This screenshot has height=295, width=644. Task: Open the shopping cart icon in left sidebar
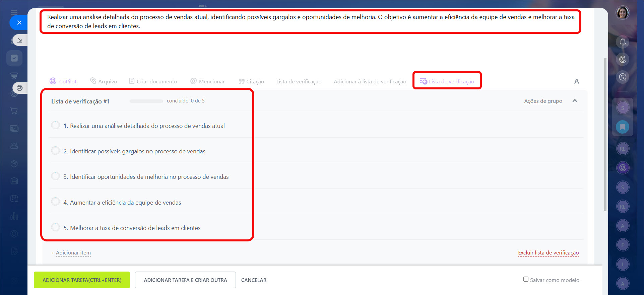pyautogui.click(x=14, y=111)
